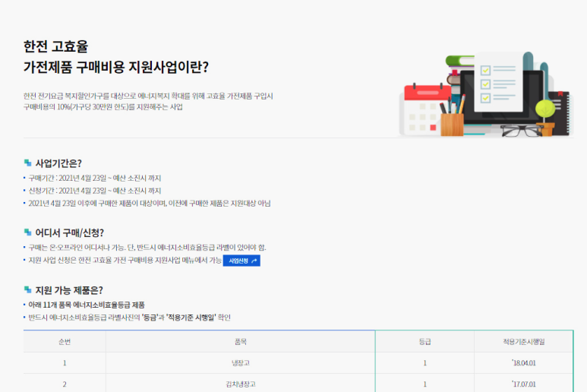Click the 김치냉장고 table cell
The image size is (587, 392).
[240, 384]
